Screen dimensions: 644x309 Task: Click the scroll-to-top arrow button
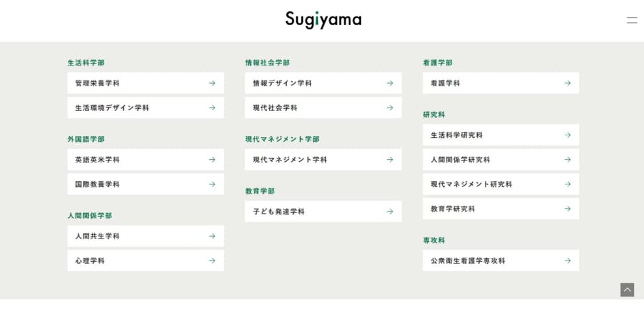click(x=627, y=289)
